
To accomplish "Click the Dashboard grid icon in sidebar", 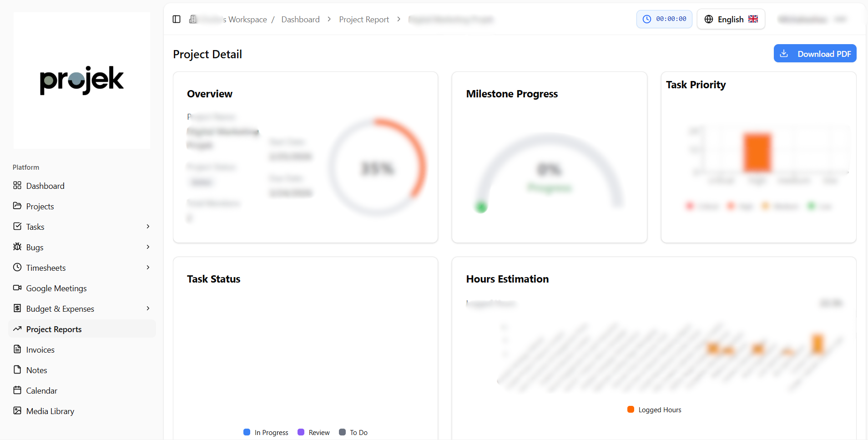I will [17, 186].
